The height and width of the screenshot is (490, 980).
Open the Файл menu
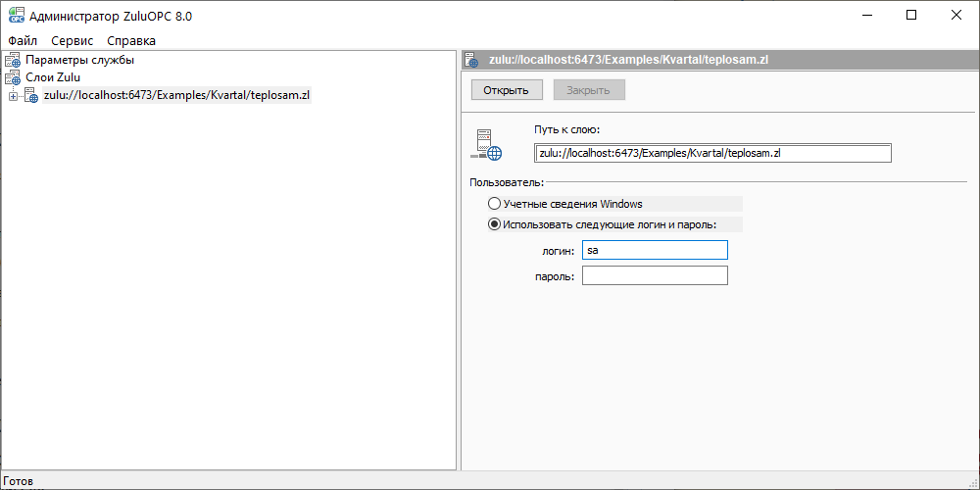(x=23, y=40)
